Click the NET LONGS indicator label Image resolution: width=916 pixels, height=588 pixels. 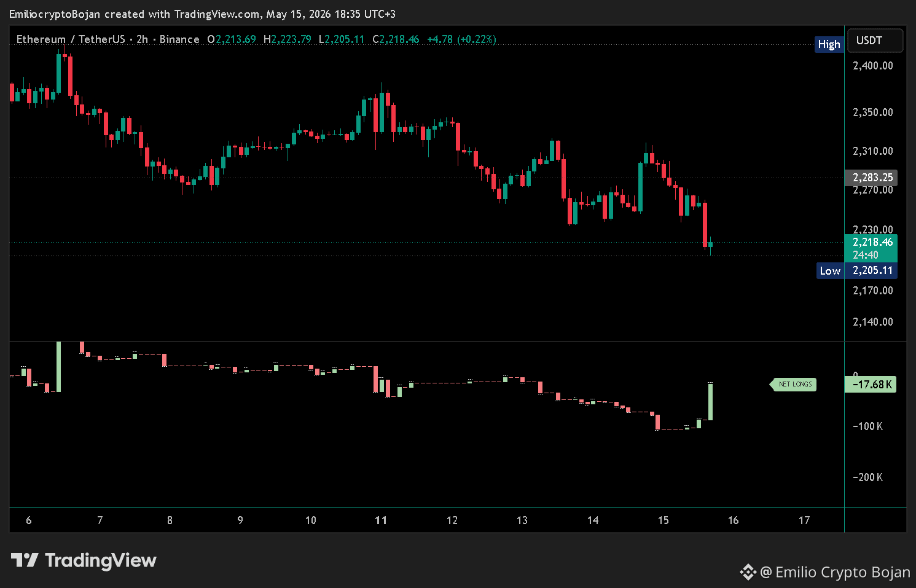[x=794, y=385]
